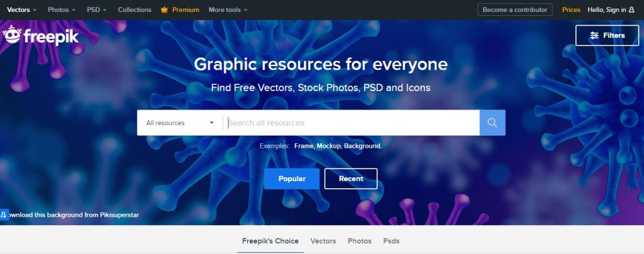The height and width of the screenshot is (254, 644).
Task: Focus the Search all resources field
Action: tap(352, 123)
